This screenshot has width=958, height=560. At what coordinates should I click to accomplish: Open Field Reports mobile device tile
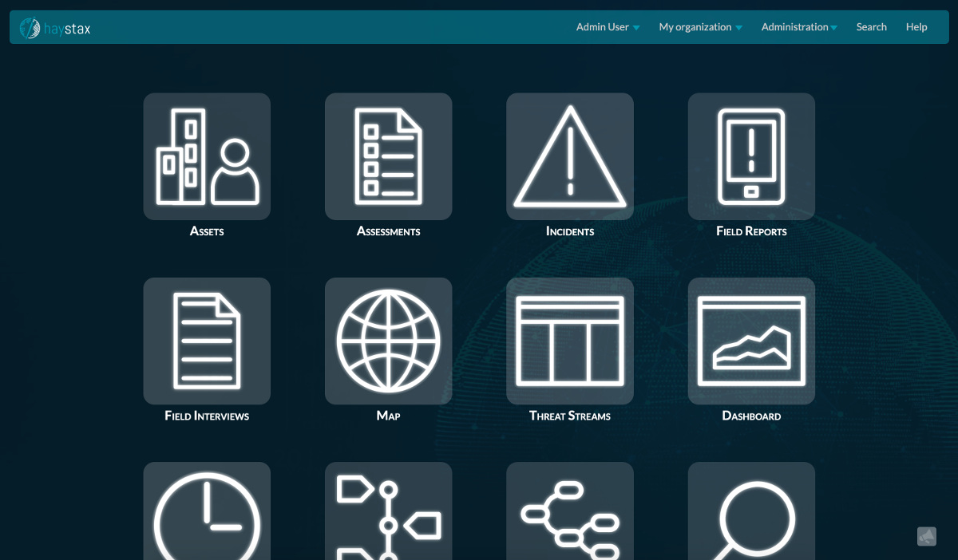[751, 156]
